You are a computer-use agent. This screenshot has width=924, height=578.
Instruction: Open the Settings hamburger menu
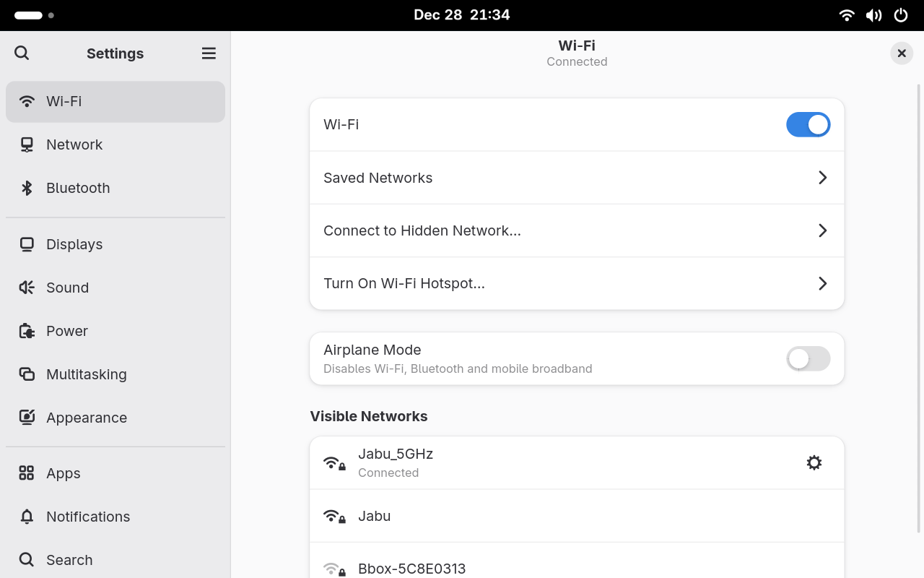pyautogui.click(x=209, y=53)
